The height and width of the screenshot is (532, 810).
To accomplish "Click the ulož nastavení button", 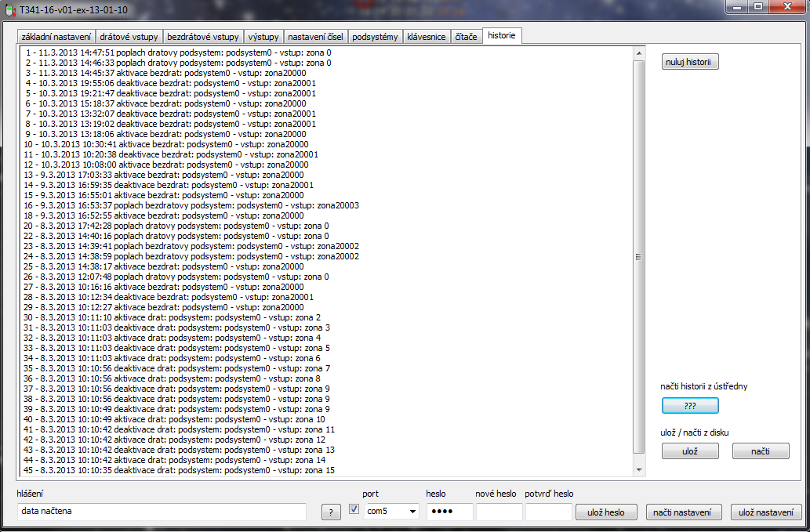I will click(x=766, y=512).
